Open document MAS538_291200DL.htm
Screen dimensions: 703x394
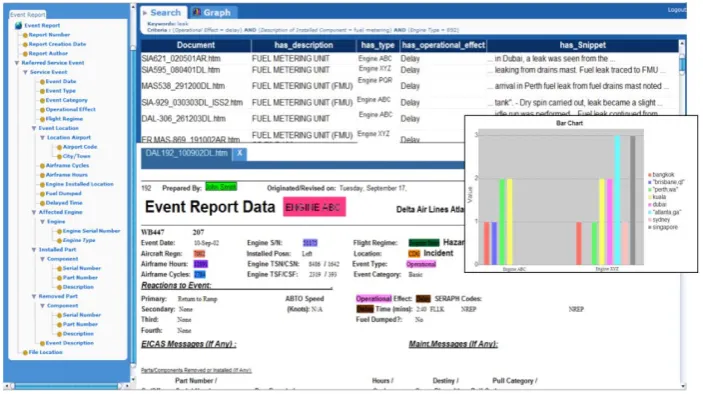[x=183, y=86]
